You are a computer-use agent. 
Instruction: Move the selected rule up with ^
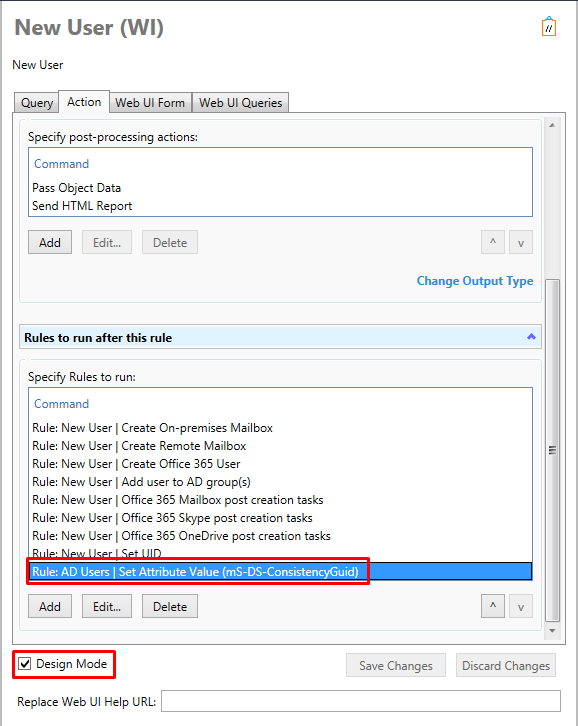(x=493, y=606)
